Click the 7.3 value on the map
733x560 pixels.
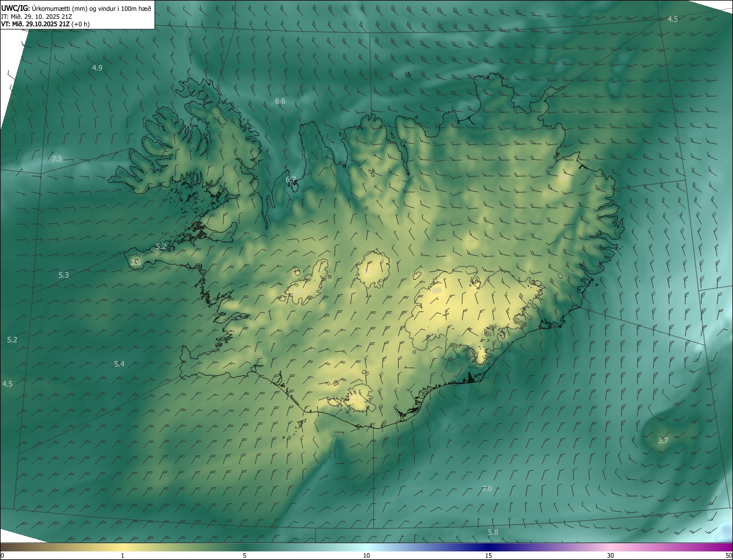(x=57, y=159)
